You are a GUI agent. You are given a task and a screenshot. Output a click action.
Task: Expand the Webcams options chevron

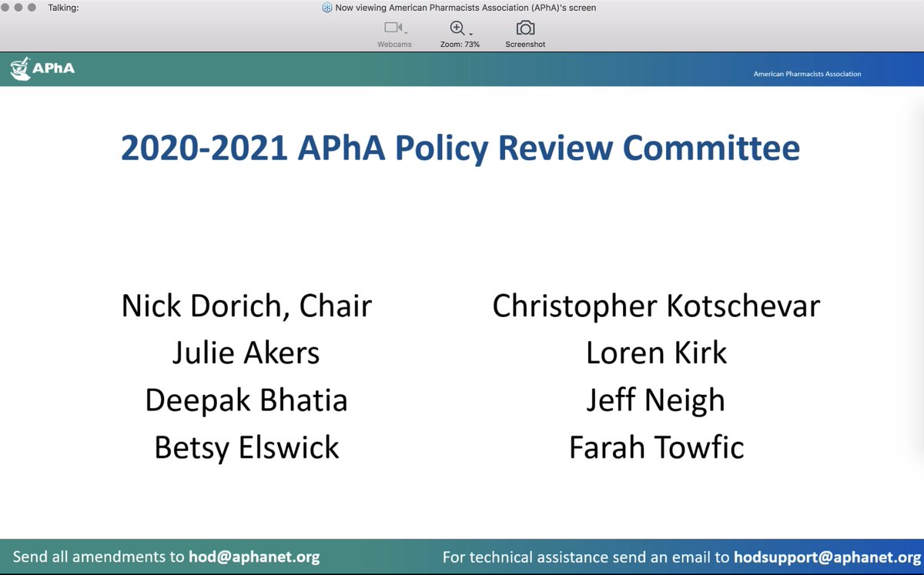point(407,34)
